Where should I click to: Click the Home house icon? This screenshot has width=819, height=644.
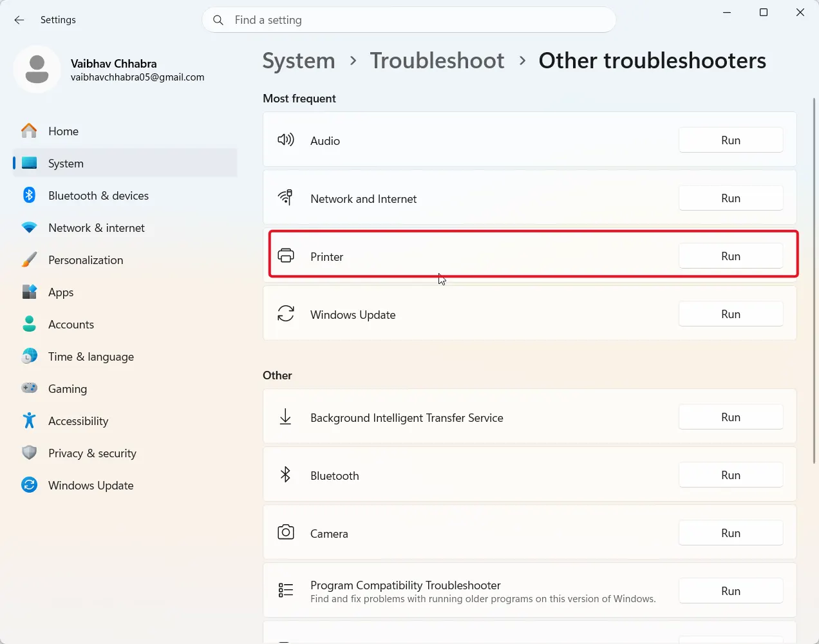[29, 131]
